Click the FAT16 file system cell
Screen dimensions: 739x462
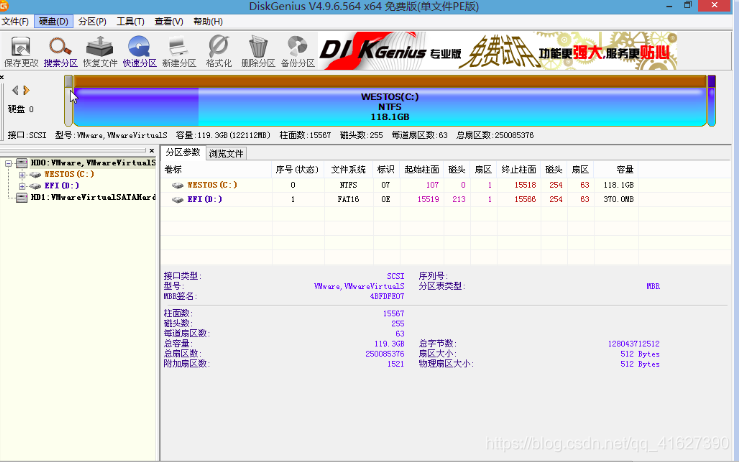[348, 199]
